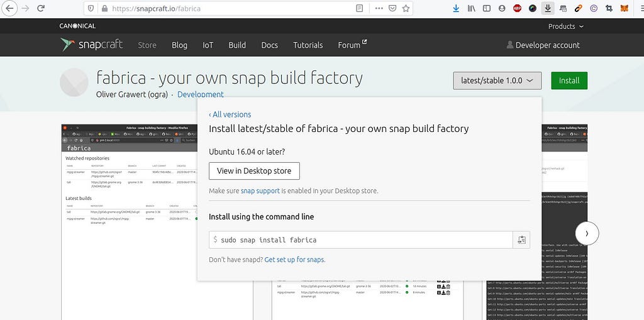
Task: Open Firefox account icon
Action: 501,8
